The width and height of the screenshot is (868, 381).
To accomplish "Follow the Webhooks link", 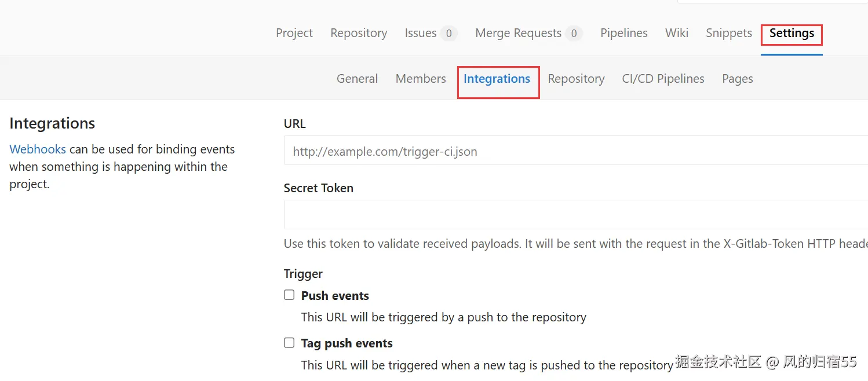I will coord(38,149).
